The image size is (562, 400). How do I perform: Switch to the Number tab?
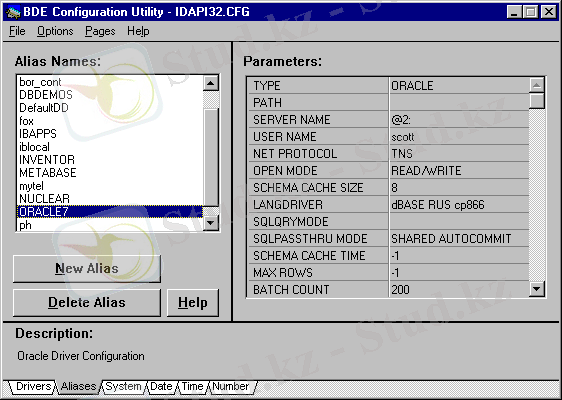[x=230, y=386]
